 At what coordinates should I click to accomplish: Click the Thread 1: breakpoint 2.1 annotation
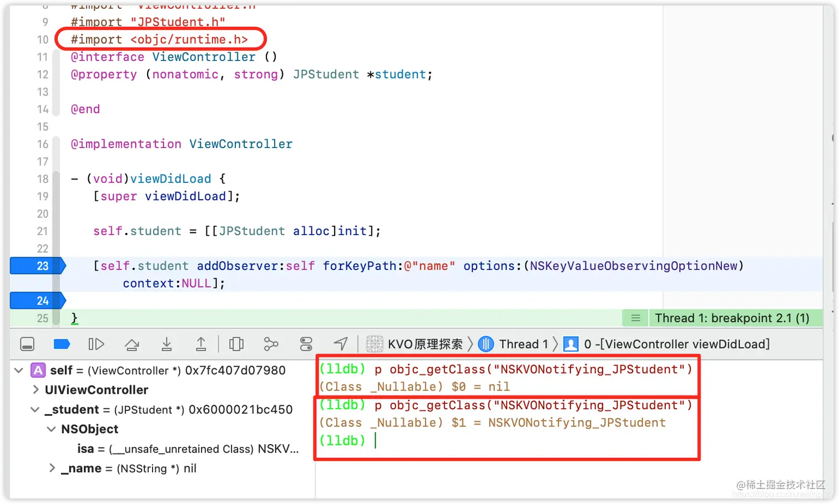tap(732, 318)
